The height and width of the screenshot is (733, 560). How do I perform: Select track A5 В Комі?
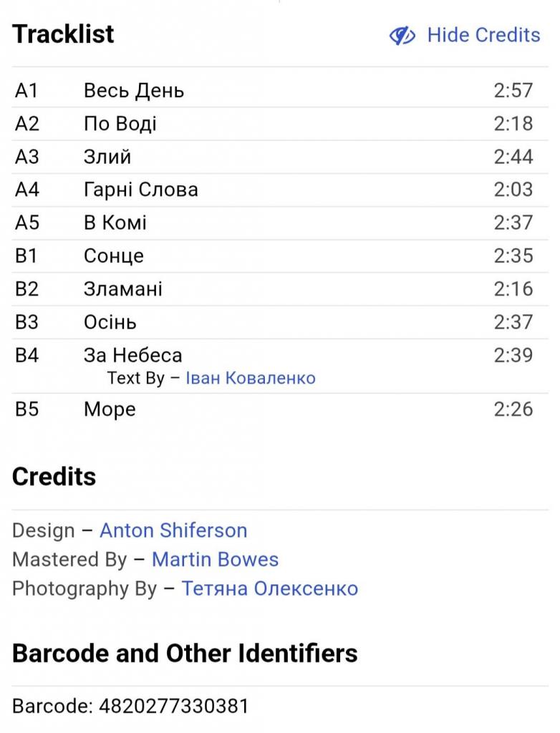(115, 223)
